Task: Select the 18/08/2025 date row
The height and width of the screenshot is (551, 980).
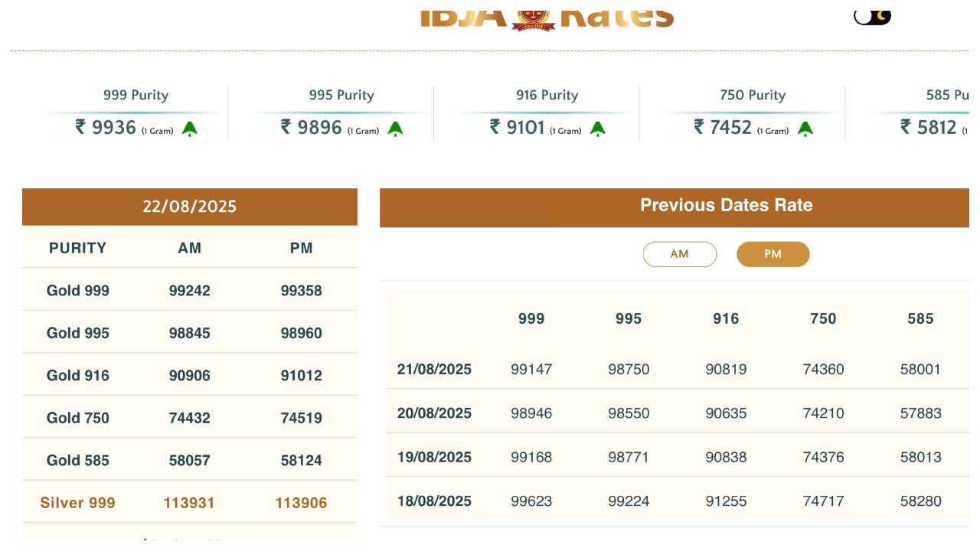Action: point(434,501)
